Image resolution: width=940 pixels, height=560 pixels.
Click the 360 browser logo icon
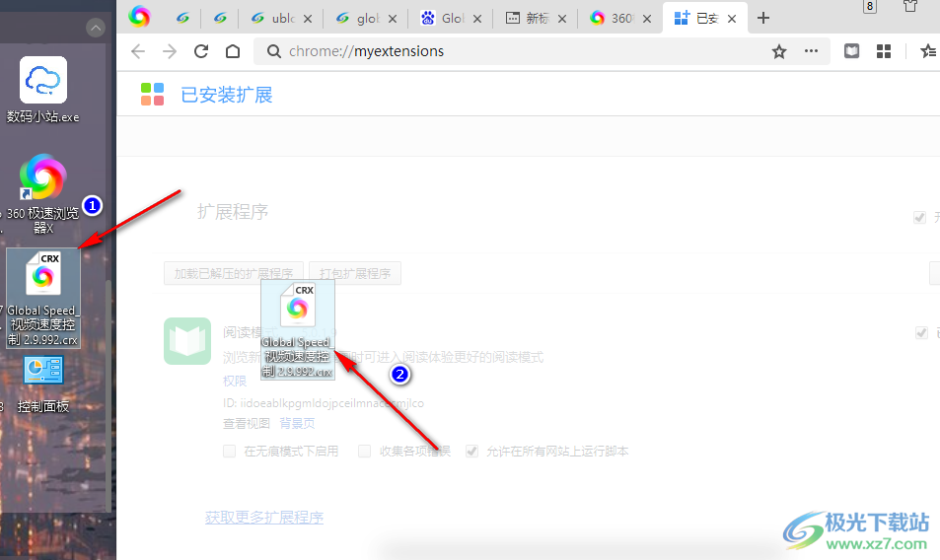pyautogui.click(x=139, y=17)
